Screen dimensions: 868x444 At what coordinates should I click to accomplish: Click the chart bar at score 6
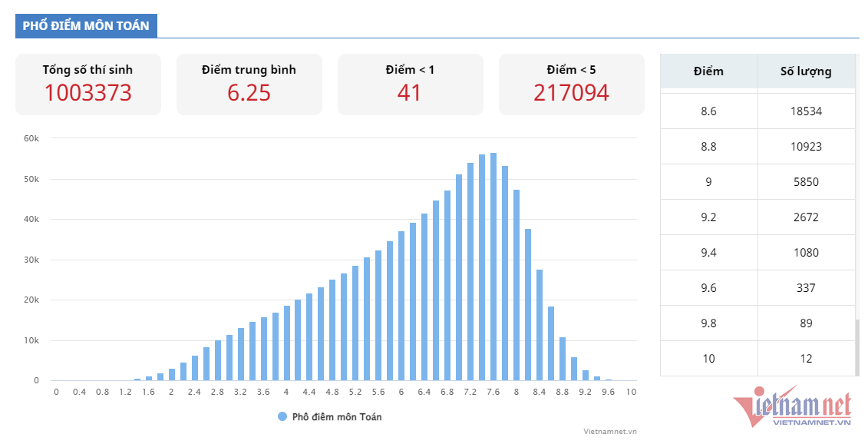[401, 307]
